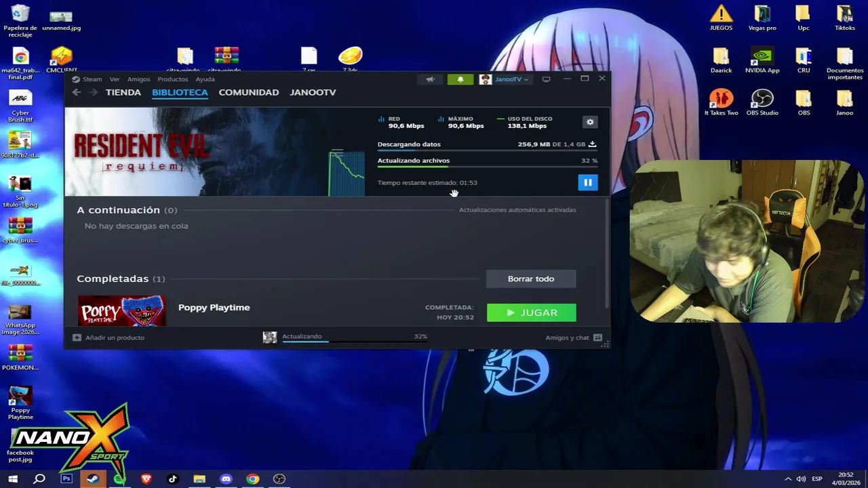
Task: Click the Descargando datos progress bar
Action: click(x=488, y=150)
